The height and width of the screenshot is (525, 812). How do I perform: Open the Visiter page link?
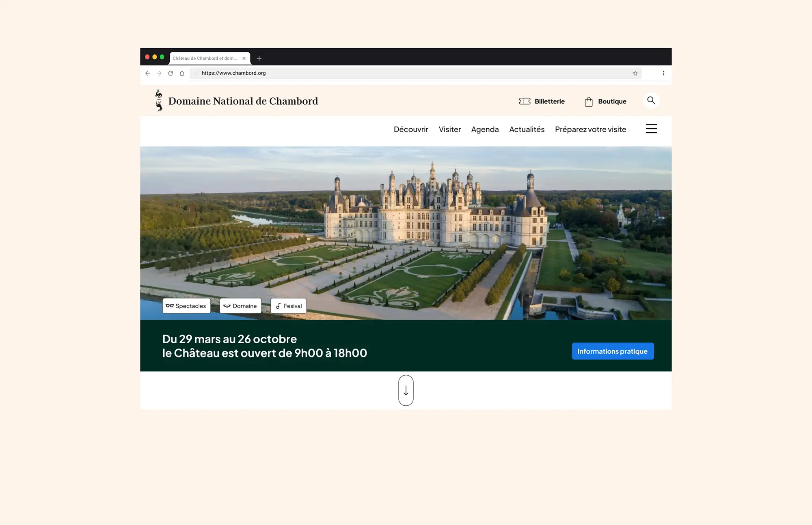449,129
